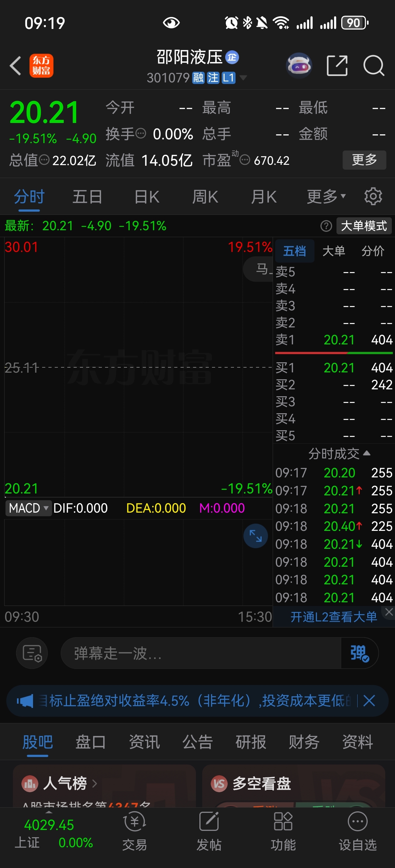Switch to the 研报 section tab
The height and width of the screenshot is (868, 395).
(x=251, y=742)
